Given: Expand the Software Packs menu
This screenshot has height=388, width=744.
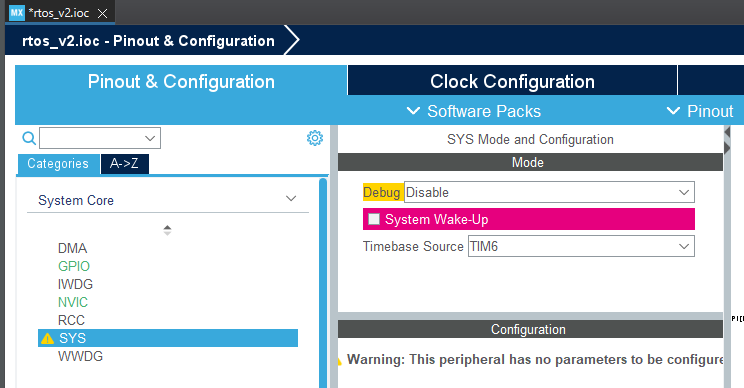Looking at the screenshot, I should [474, 111].
